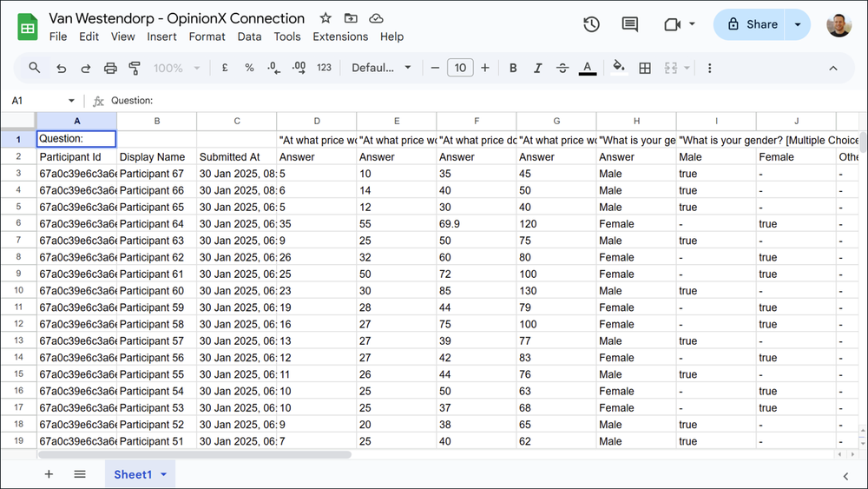Open borders options
This screenshot has width=868, height=489.
tap(645, 68)
